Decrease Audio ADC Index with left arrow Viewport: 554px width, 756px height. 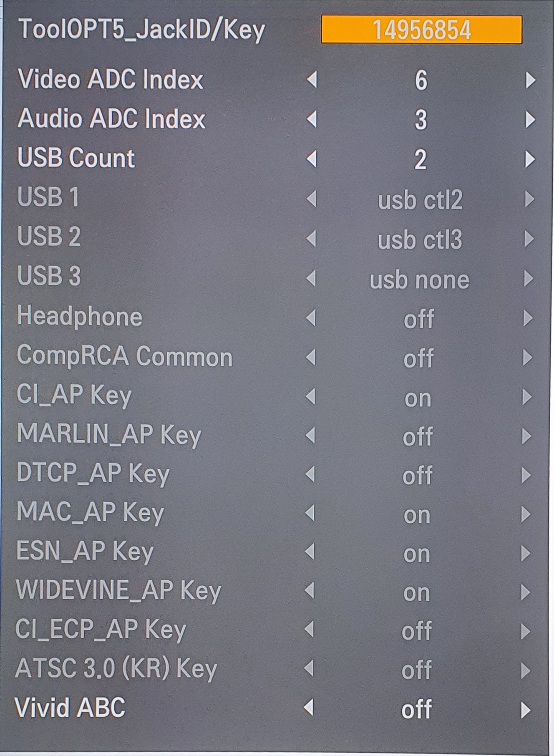312,120
